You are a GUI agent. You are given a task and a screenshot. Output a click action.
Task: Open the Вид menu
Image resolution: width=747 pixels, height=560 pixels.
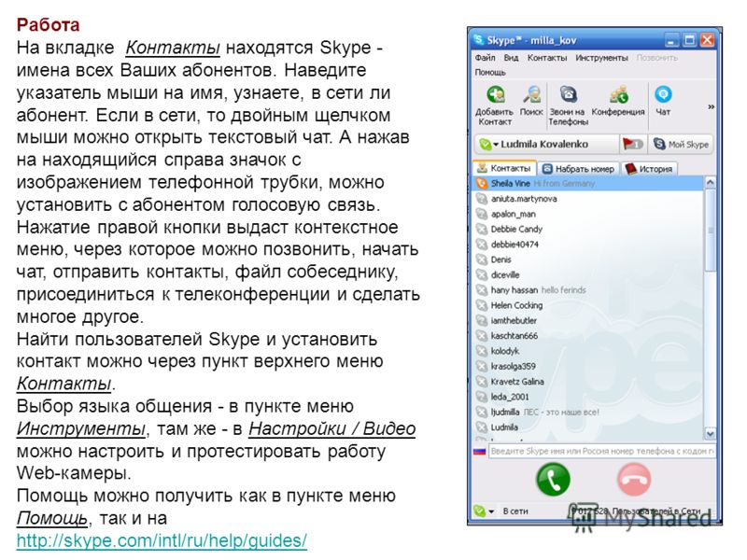click(511, 58)
